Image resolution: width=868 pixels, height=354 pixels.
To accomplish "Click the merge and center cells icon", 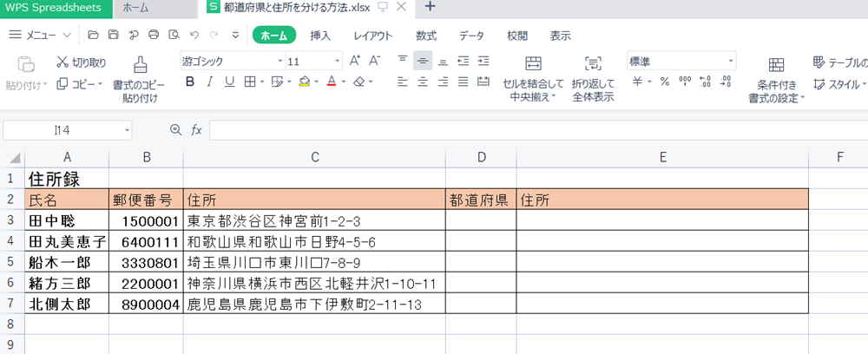I will point(533,64).
